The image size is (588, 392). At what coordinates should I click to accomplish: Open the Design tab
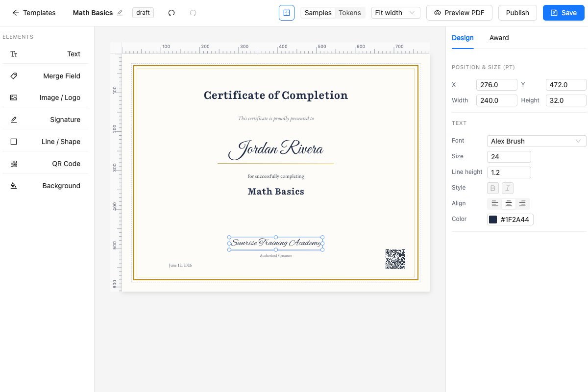(463, 38)
